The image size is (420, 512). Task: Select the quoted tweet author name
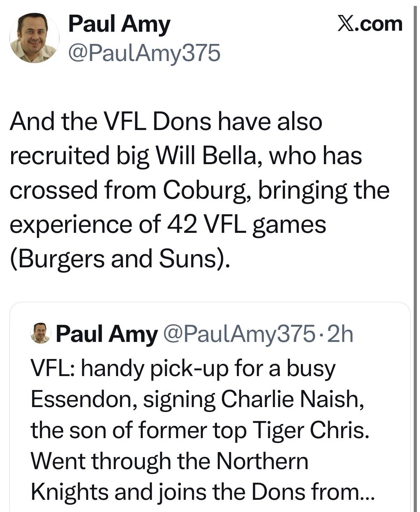107,334
